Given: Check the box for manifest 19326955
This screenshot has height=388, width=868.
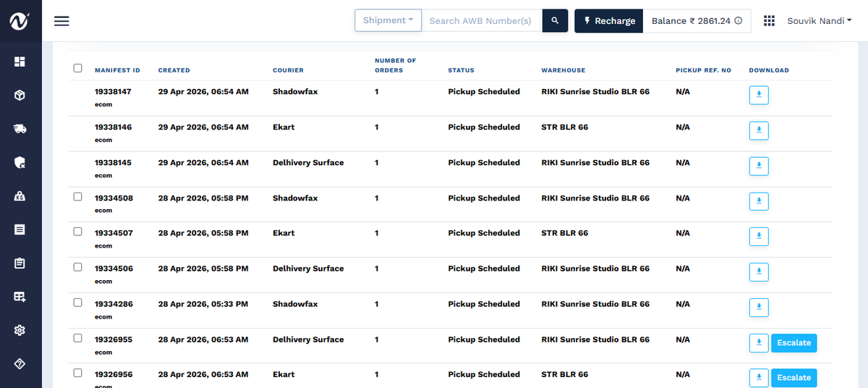Looking at the screenshot, I should (x=78, y=338).
